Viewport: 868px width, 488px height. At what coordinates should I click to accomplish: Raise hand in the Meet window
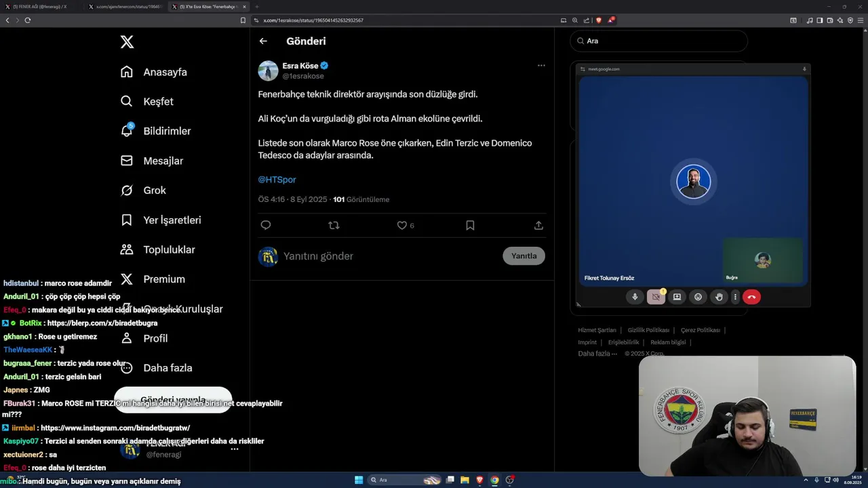(x=719, y=297)
